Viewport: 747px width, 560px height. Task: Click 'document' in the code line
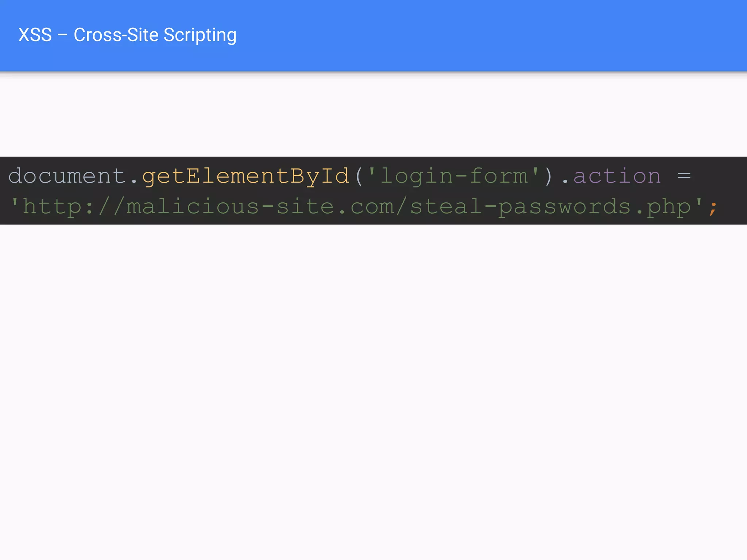point(67,176)
